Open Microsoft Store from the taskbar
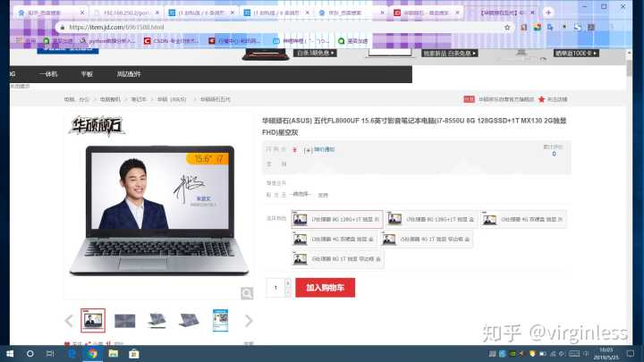This screenshot has height=362, width=644. click(134, 353)
